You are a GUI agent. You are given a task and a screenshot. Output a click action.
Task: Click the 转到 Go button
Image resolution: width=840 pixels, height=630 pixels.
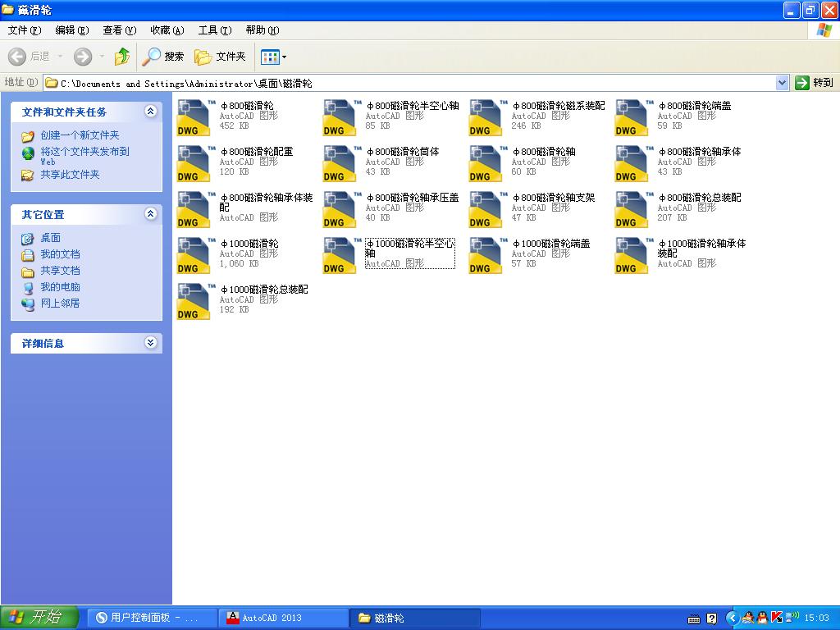click(814, 83)
